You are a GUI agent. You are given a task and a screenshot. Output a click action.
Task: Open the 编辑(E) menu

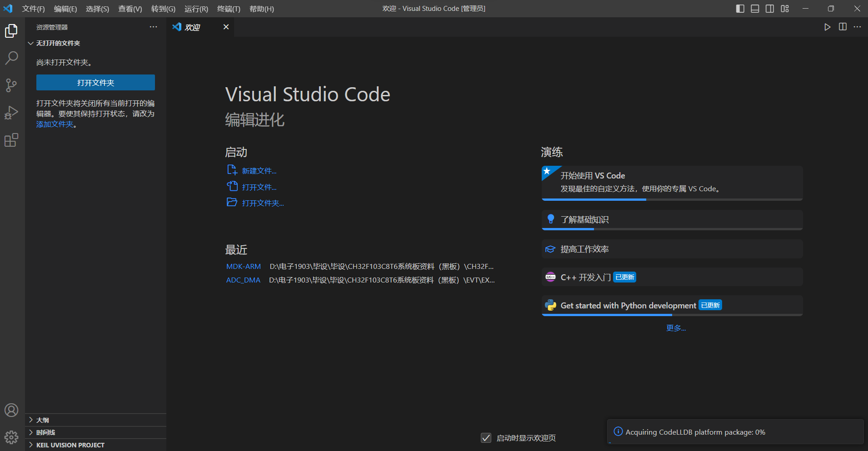65,9
